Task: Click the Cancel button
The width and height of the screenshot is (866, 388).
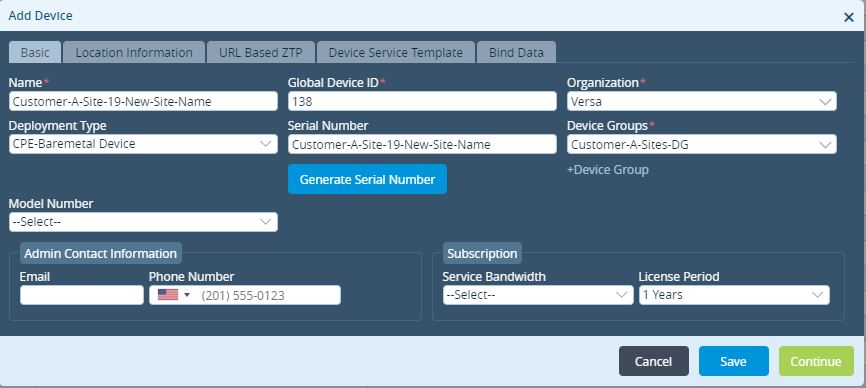Action: point(653,361)
